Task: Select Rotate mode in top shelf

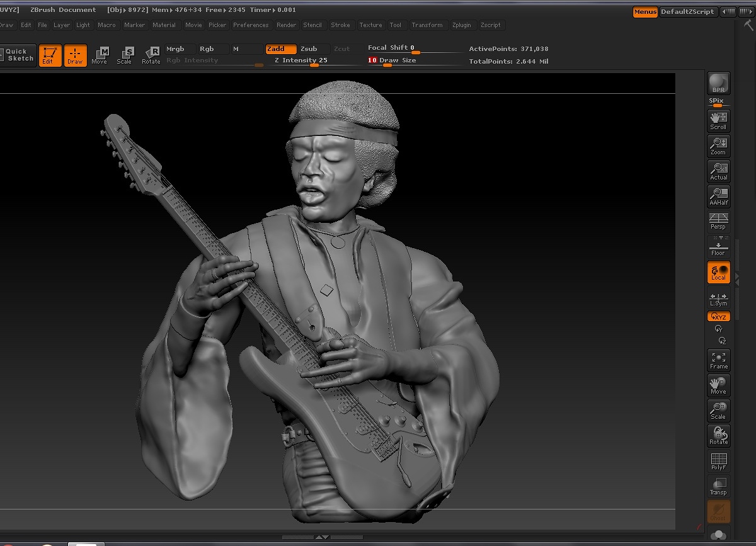Action: (x=151, y=55)
